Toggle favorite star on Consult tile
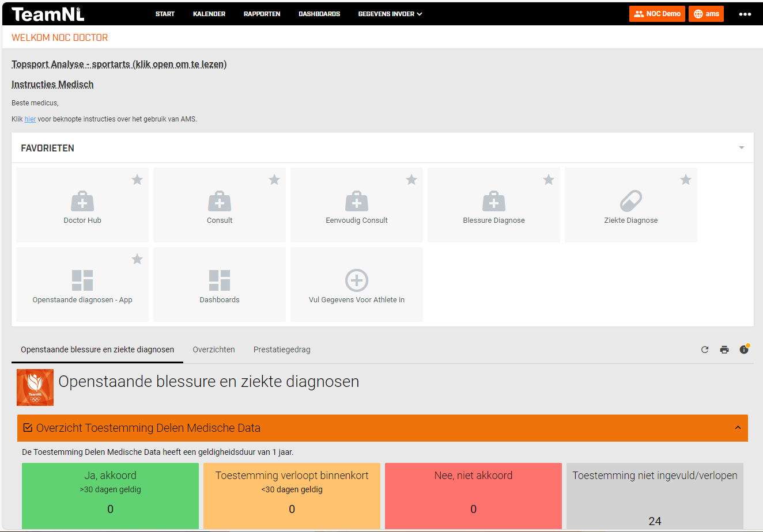Screen dimensions: 763x532 [274, 180]
